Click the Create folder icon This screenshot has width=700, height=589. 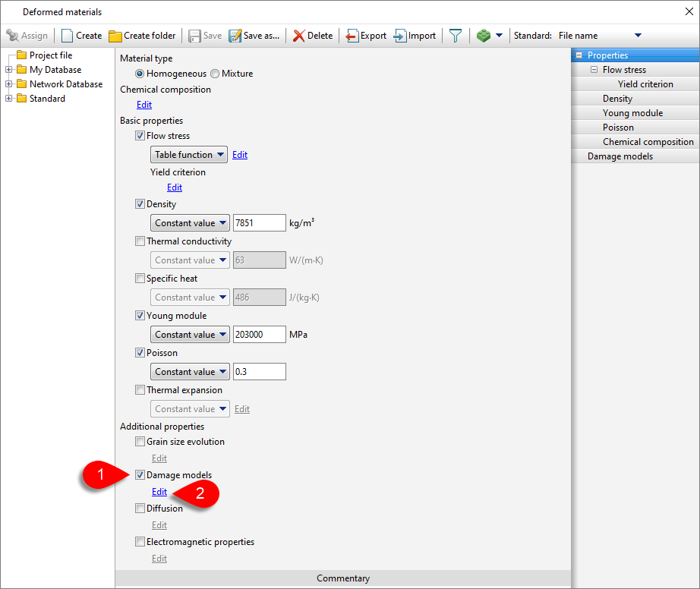click(142, 35)
